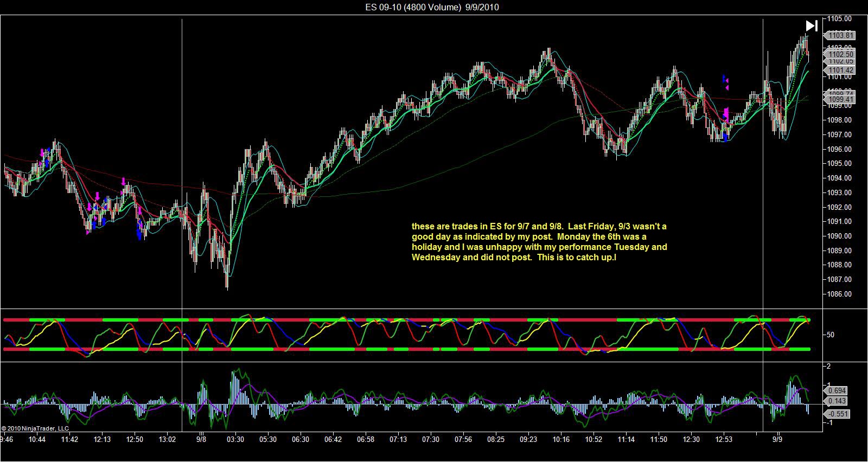
Task: Click the 06:30 time axis label
Action: tap(301, 439)
